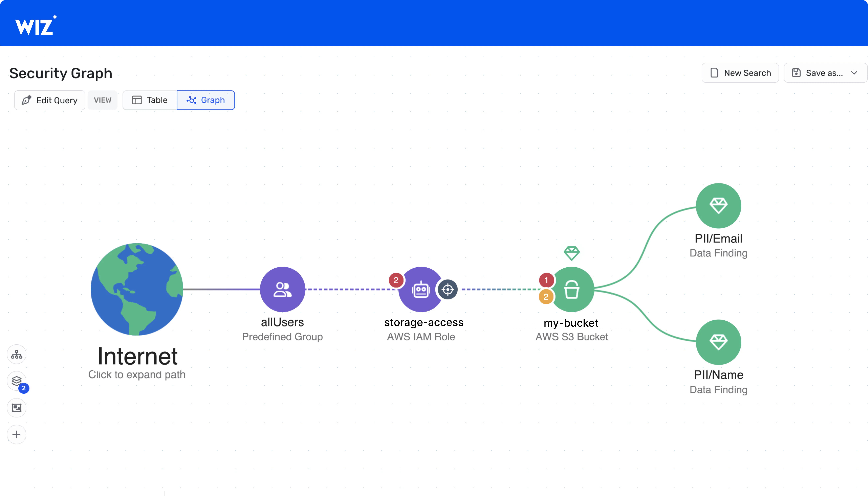
Task: Click the New Search button
Action: [740, 73]
